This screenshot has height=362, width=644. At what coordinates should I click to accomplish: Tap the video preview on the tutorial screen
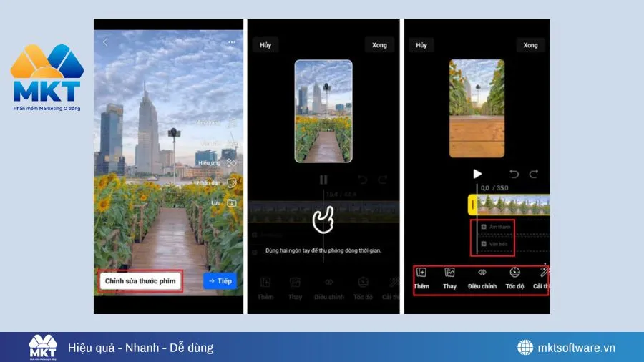[x=323, y=111]
